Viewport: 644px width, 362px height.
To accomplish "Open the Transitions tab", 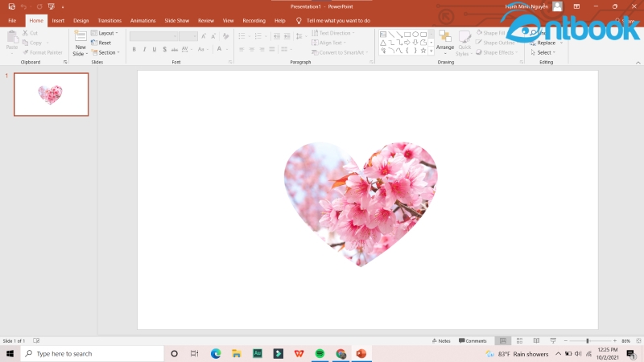I will pyautogui.click(x=109, y=20).
